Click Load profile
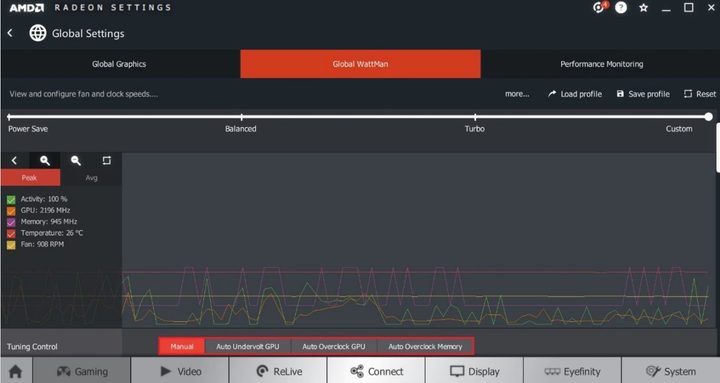This screenshot has height=383, width=720. [x=575, y=94]
